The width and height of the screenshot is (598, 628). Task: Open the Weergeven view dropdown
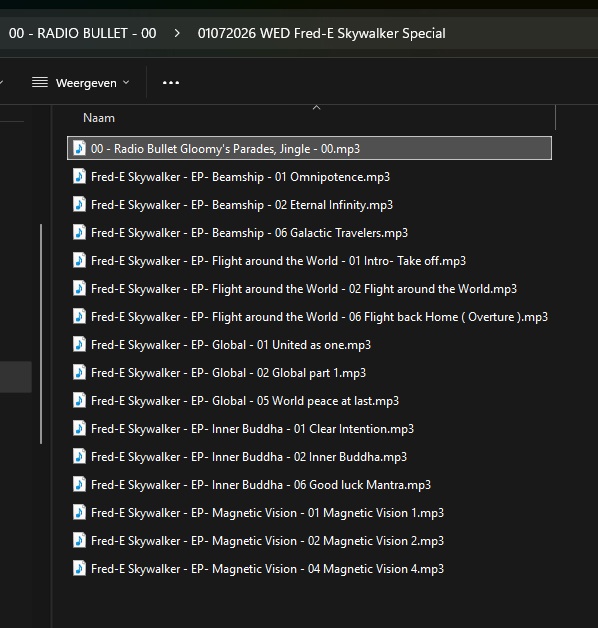pyautogui.click(x=81, y=83)
